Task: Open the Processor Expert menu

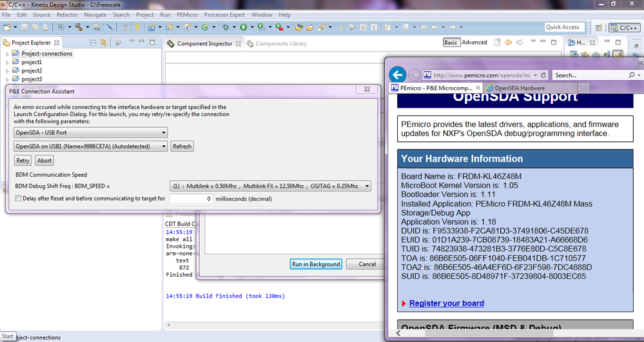Action: (224, 15)
